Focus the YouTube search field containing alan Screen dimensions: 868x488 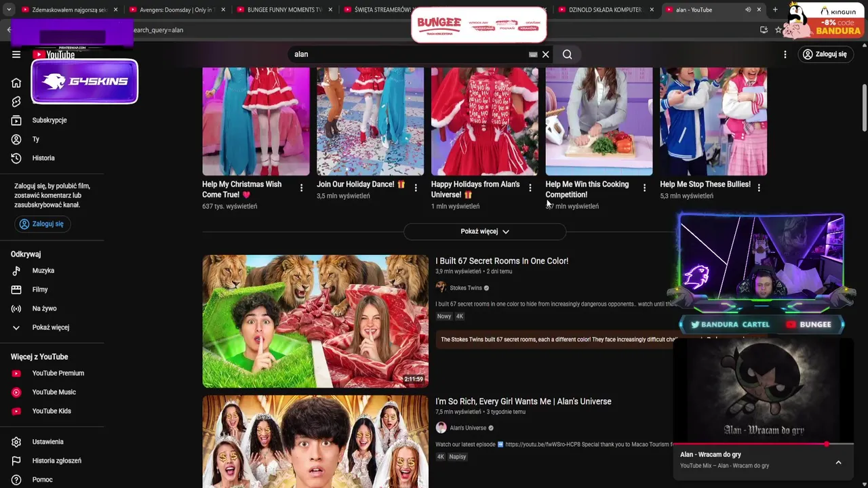[407, 54]
